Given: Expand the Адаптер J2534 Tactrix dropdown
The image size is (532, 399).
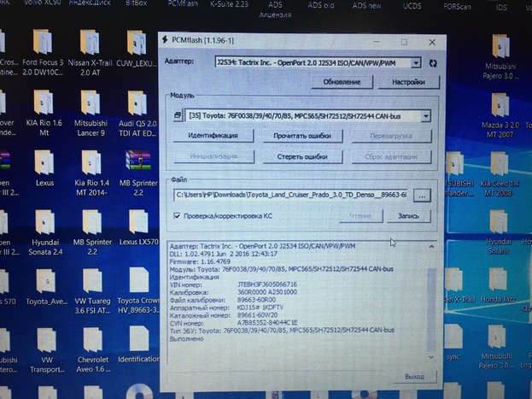Looking at the screenshot, I should pyautogui.click(x=415, y=62).
